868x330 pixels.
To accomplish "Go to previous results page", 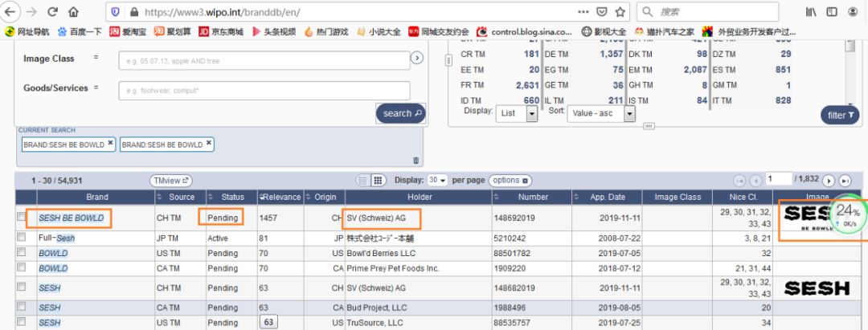I will [x=755, y=181].
